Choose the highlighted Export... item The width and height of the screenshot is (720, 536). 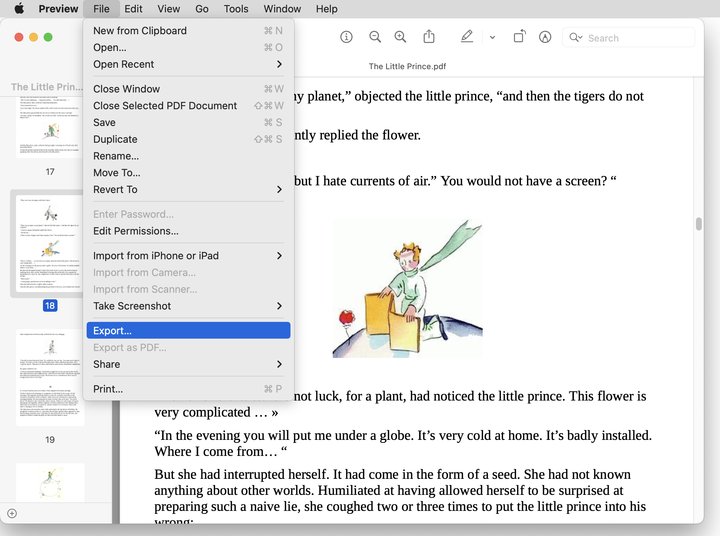[188, 331]
